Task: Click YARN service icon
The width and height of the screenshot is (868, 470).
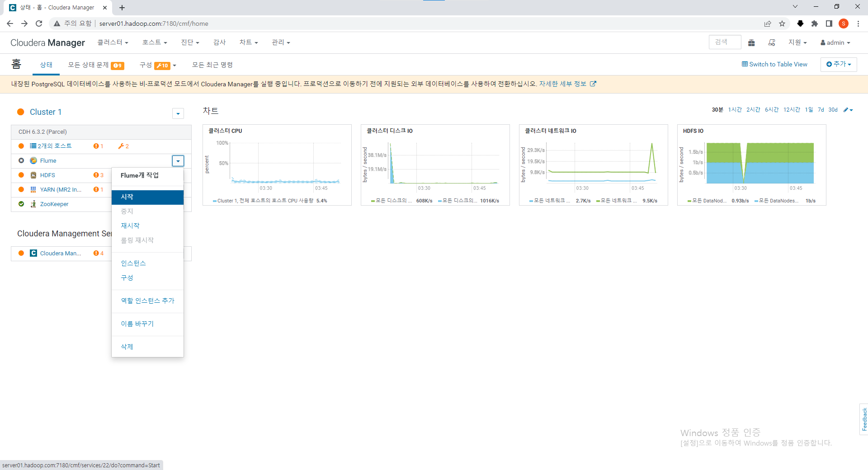Action: (x=33, y=189)
